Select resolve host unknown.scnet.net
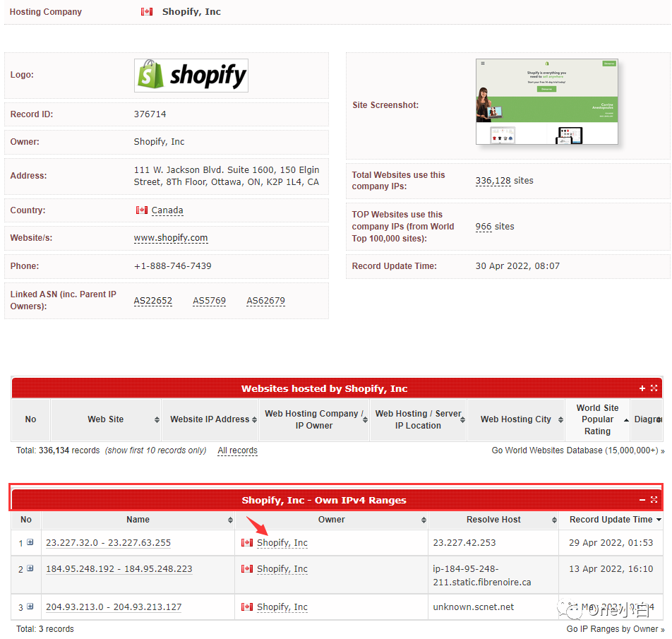 coord(473,607)
